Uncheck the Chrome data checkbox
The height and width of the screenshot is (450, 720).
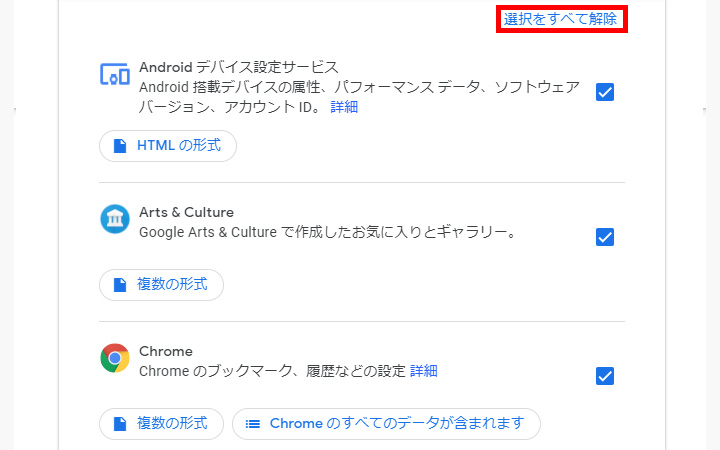[x=604, y=376]
